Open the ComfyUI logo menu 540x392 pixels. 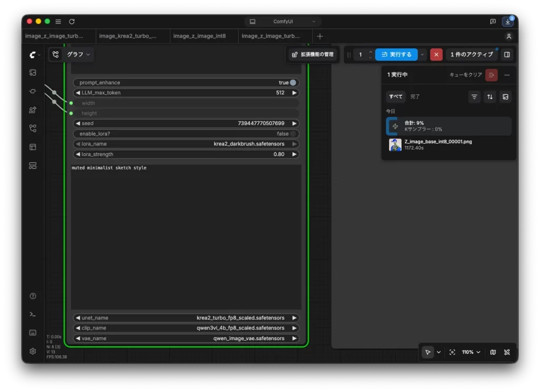click(34, 54)
